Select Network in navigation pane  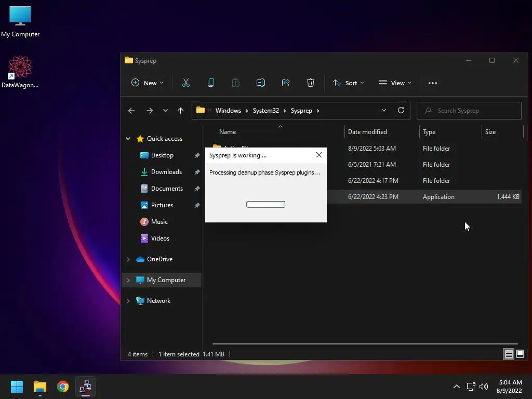click(x=158, y=301)
